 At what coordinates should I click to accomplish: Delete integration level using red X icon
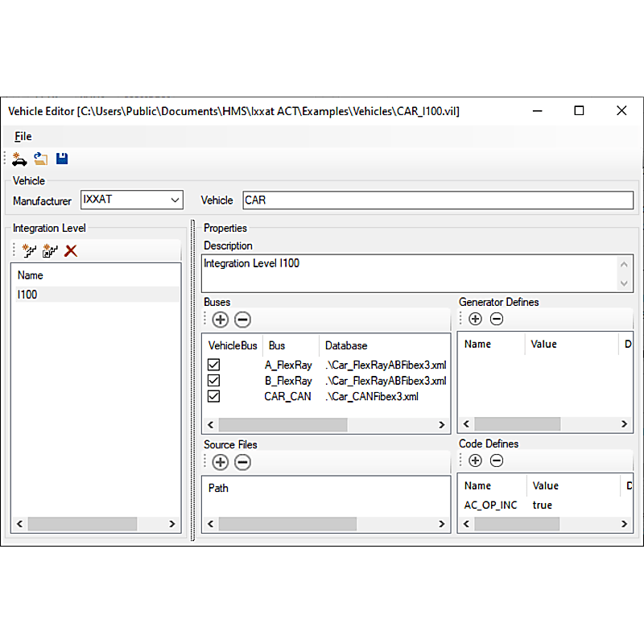71,250
